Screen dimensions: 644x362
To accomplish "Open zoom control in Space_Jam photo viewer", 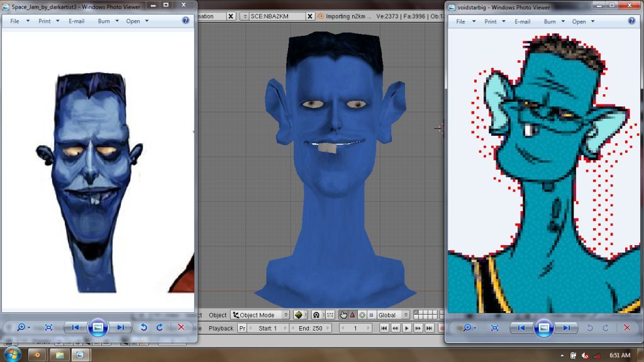I will point(23,327).
